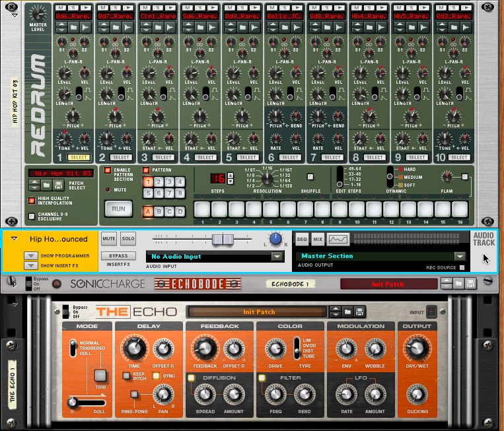Collapse the Hip Ho...ounced audio track
The width and height of the screenshot is (504, 431).
tap(14, 239)
